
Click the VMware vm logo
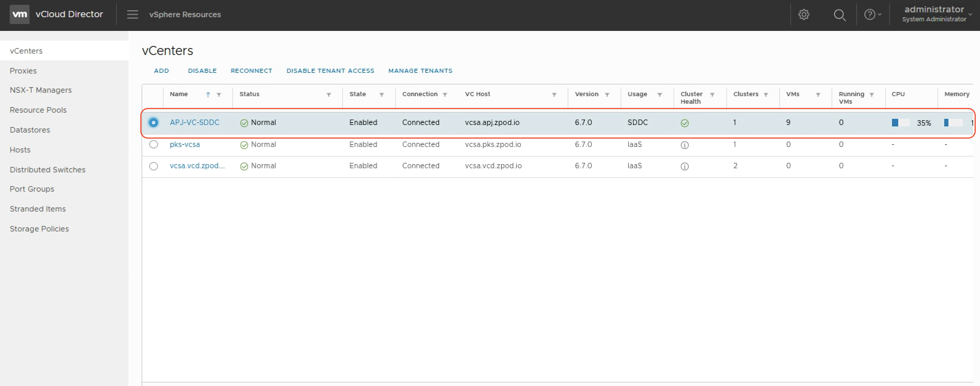(19, 14)
